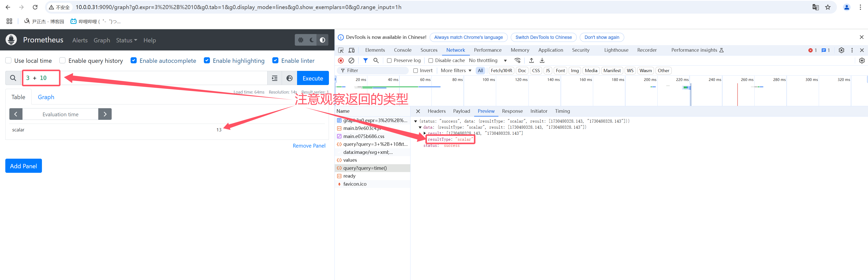Click the format expression icon
868x280 pixels.
pyautogui.click(x=275, y=78)
